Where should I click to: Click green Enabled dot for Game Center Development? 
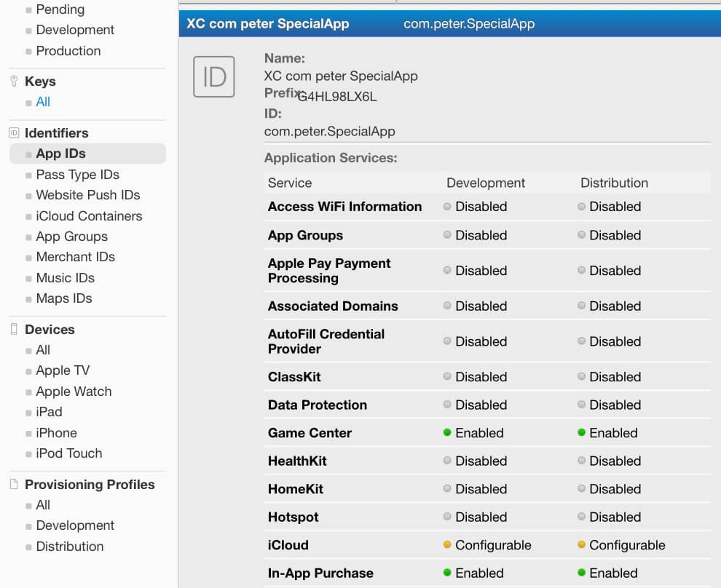(447, 432)
